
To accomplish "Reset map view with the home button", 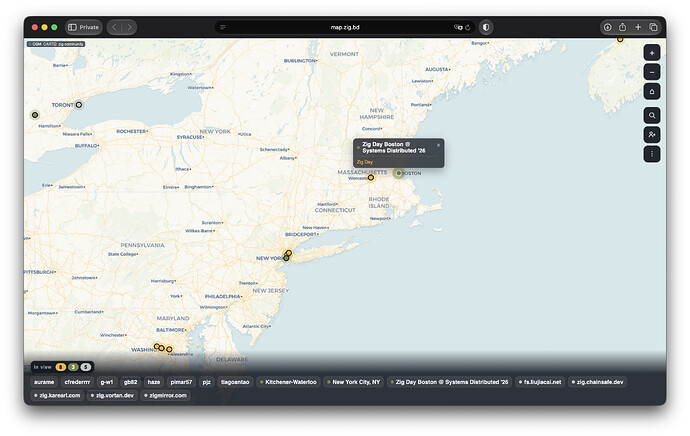I will (652, 92).
